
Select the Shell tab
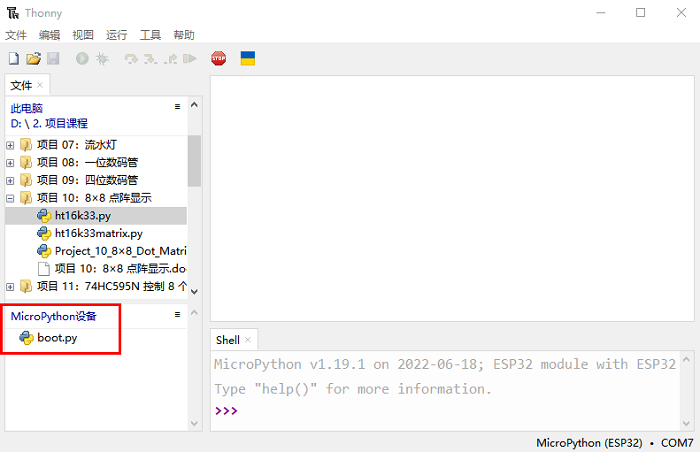228,340
